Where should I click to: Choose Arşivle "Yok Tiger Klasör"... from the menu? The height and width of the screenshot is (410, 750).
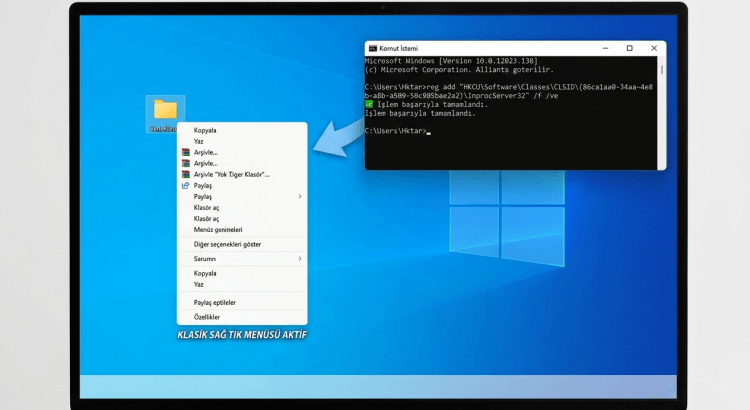[242, 175]
